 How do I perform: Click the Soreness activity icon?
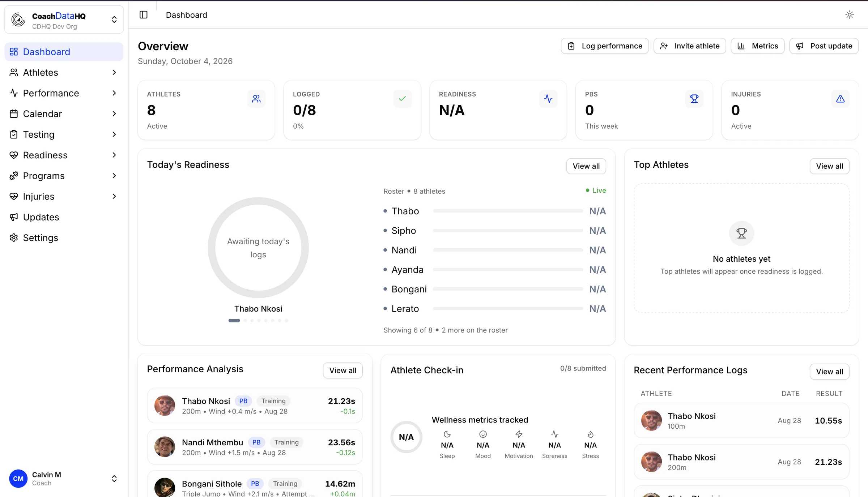coord(554,434)
